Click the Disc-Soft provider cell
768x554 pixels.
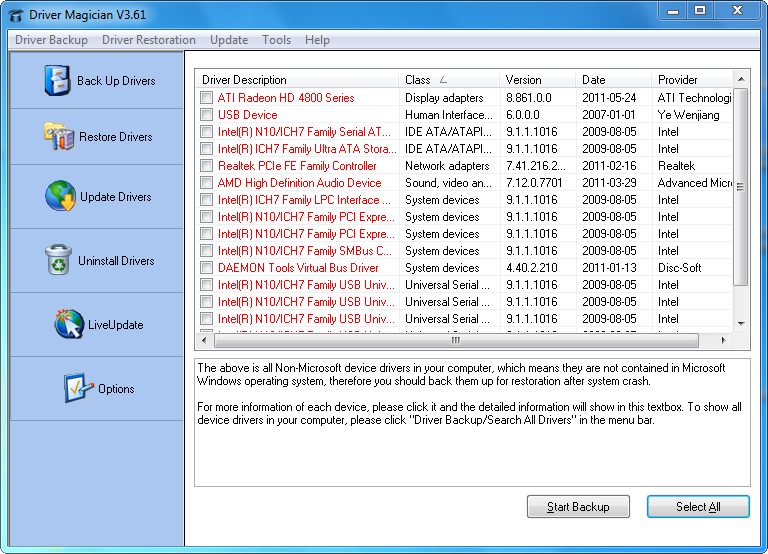(x=680, y=268)
